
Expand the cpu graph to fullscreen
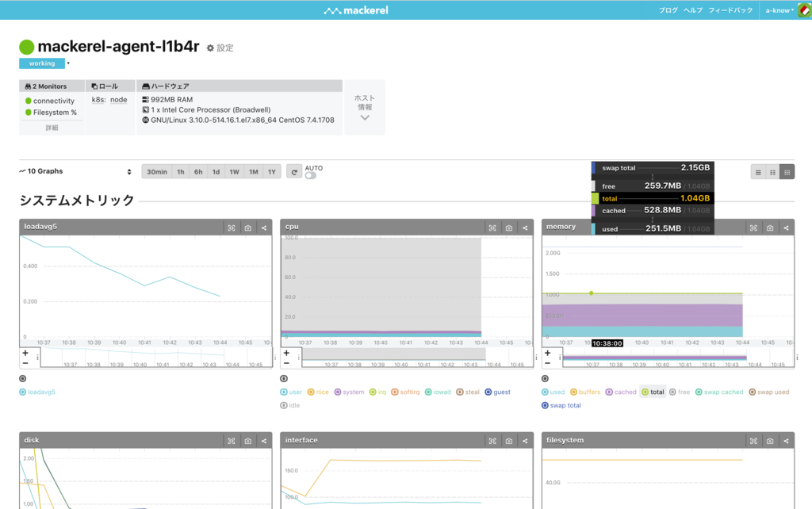(x=492, y=228)
